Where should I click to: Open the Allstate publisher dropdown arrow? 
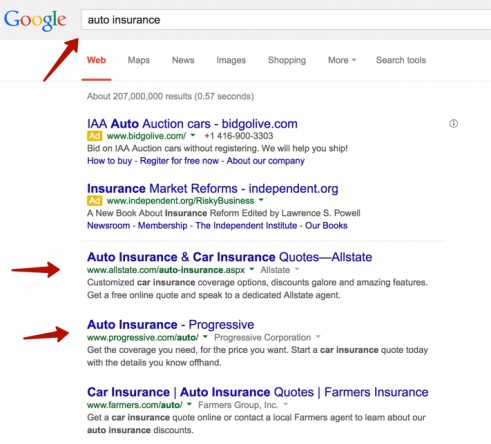[297, 269]
